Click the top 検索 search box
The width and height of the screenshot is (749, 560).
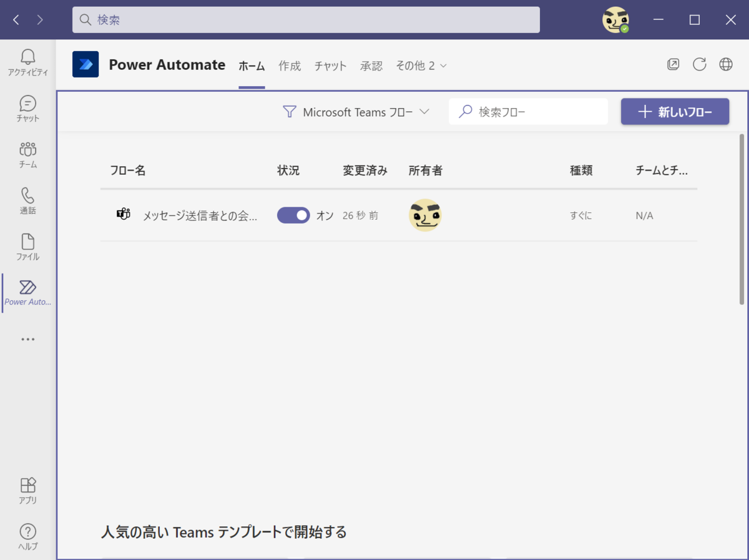coord(306,20)
